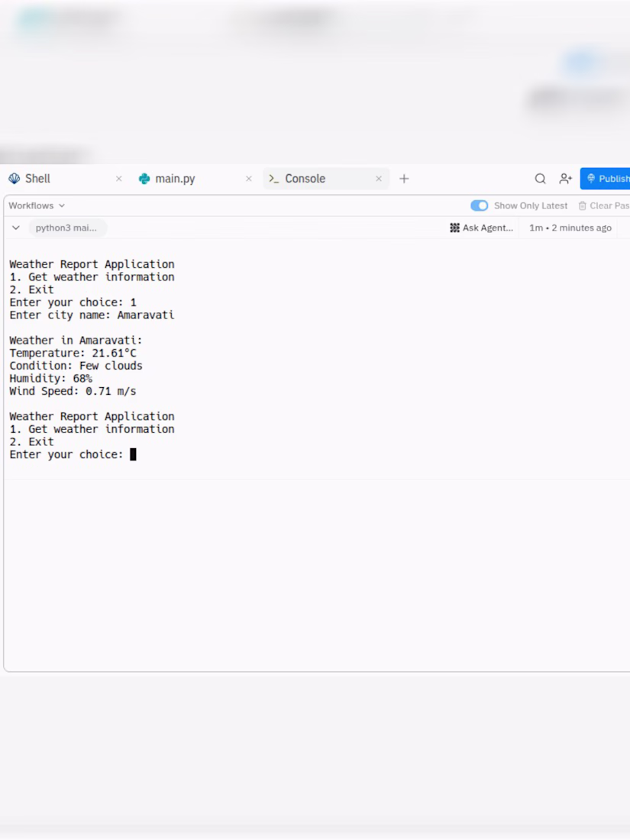The width and height of the screenshot is (630, 840).
Task: Click the '1m • 2 minutes ago' timestamp
Action: click(x=570, y=228)
